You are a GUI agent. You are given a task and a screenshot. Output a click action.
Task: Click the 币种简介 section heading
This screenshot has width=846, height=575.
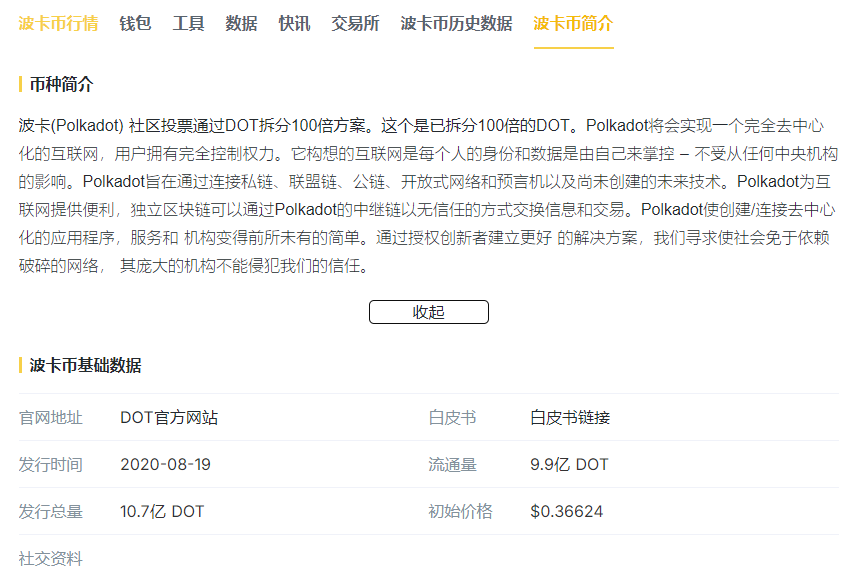(61, 85)
